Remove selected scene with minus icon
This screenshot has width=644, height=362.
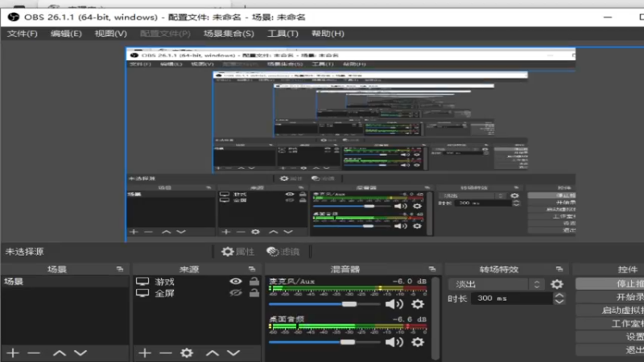point(34,352)
